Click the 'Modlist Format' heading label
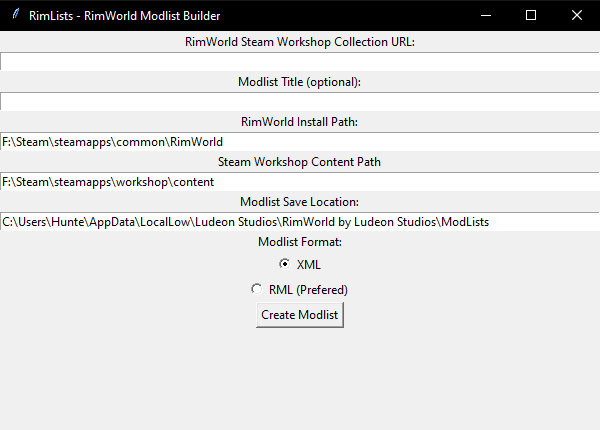The height and width of the screenshot is (430, 600). point(300,241)
